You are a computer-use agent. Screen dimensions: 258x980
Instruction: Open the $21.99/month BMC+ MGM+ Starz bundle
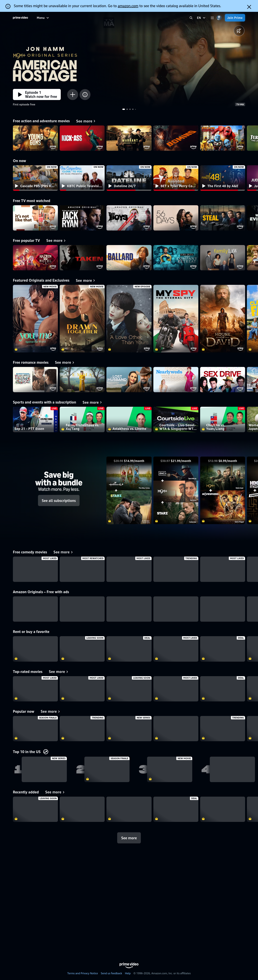click(x=176, y=490)
